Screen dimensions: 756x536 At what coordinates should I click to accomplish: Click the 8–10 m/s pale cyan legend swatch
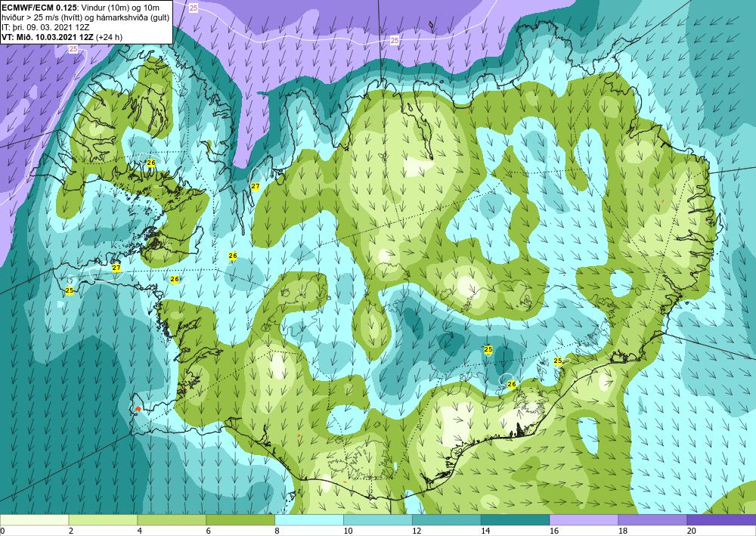click(309, 520)
